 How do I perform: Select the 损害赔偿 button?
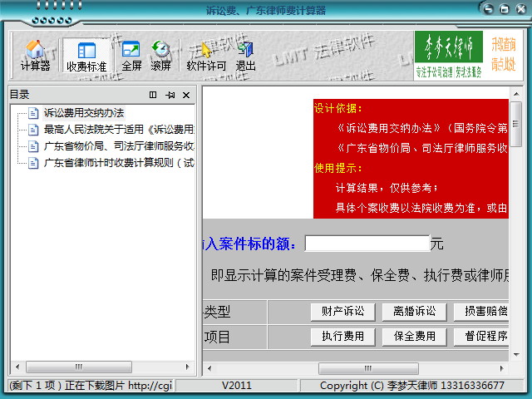[x=481, y=312]
